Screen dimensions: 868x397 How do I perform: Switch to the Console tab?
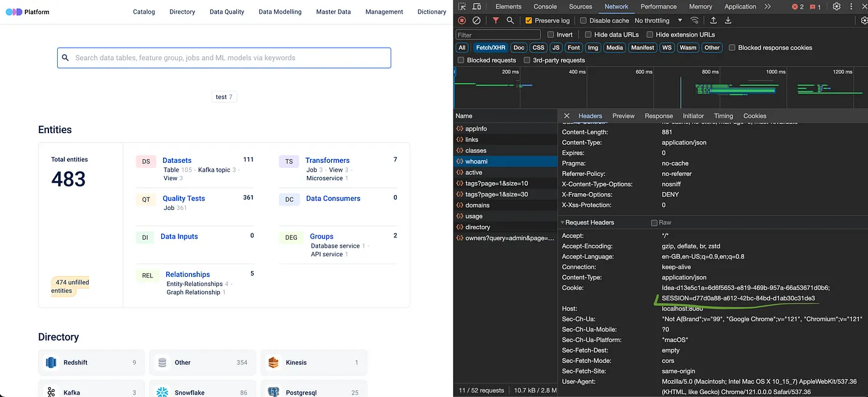coord(545,7)
